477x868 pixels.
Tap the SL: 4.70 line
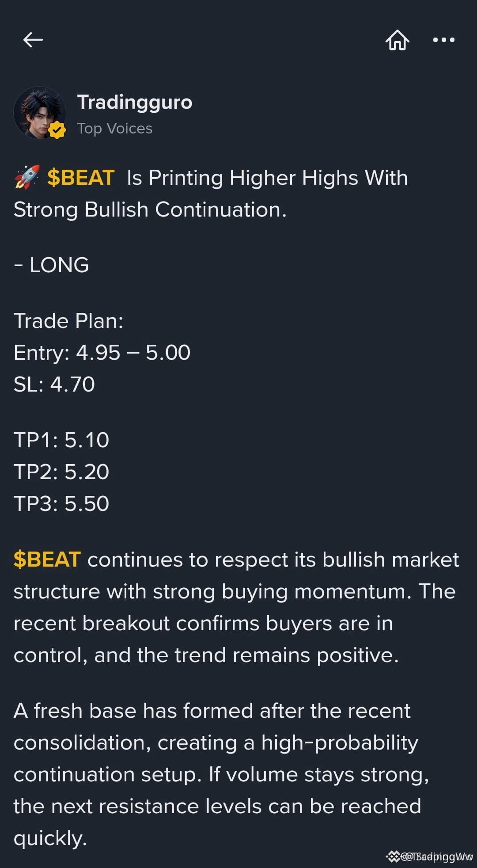pos(54,385)
